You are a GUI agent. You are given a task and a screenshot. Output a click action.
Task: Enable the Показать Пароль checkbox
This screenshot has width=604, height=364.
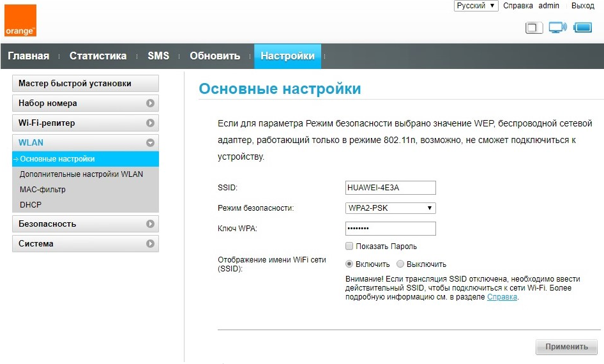[349, 246]
